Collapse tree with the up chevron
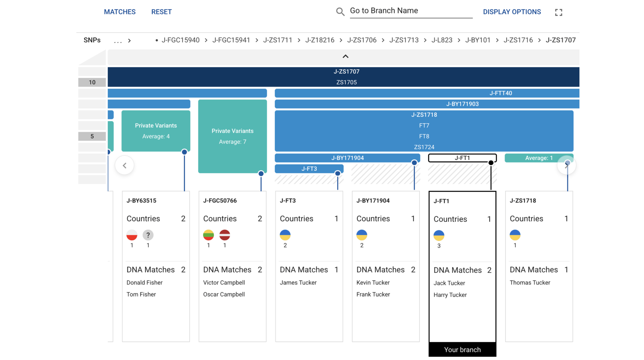 tap(345, 56)
